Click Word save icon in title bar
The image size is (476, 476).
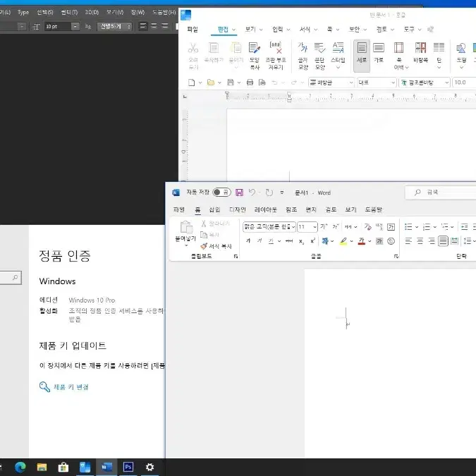[239, 192]
